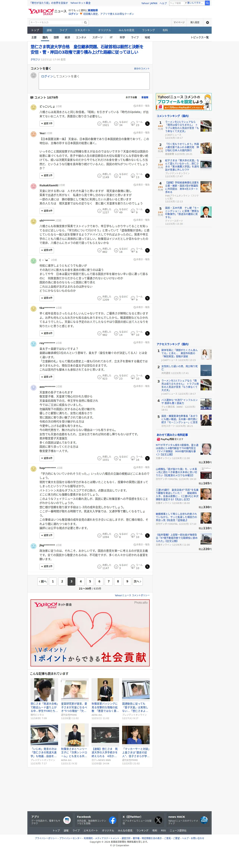Open the マイページ link

[179, 23]
